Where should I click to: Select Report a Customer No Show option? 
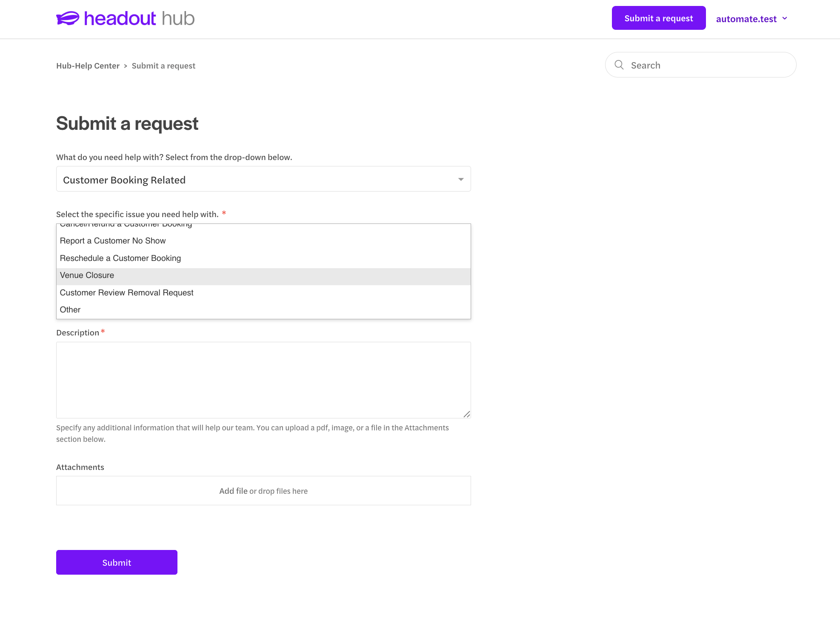[263, 241]
